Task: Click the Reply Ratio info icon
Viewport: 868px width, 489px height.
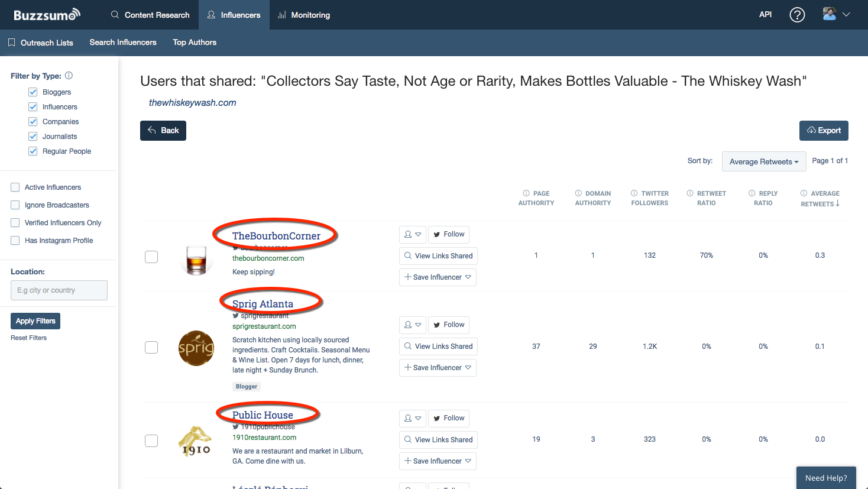Action: coord(752,193)
